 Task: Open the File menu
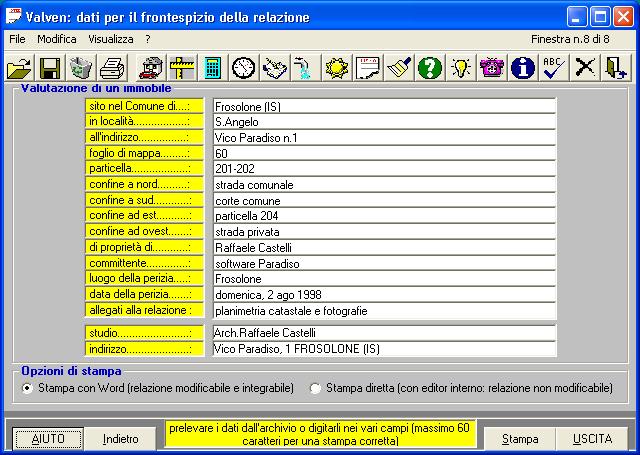click(x=17, y=38)
